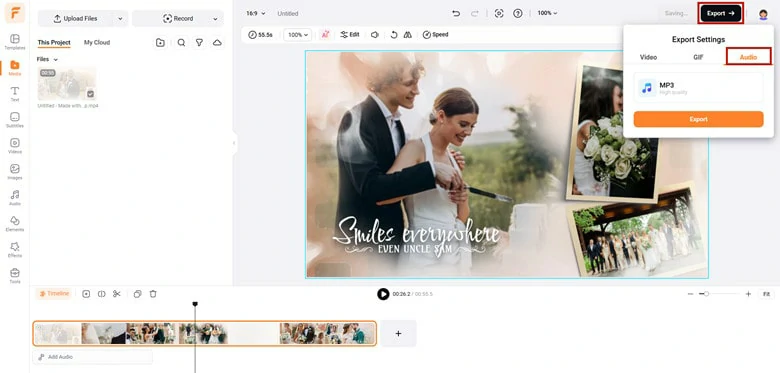Open the Effects sidebar panel
Screen dimensions: 780x373
pyautogui.click(x=14, y=249)
